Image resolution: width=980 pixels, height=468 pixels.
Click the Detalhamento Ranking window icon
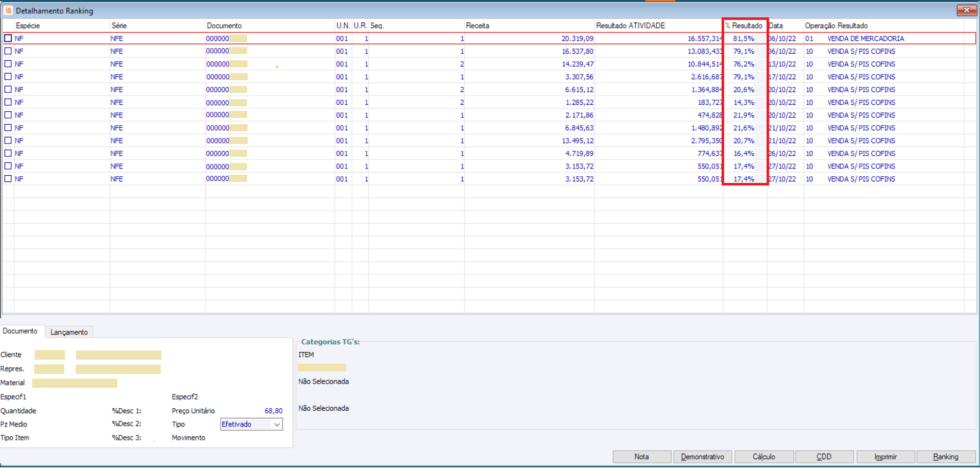pos(8,11)
